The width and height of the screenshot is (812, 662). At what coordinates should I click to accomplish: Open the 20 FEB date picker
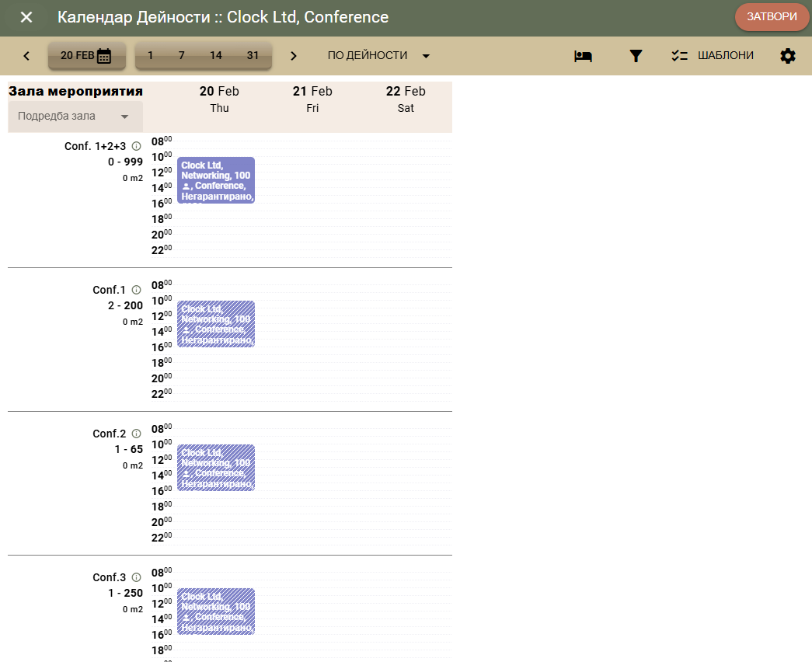pyautogui.click(x=86, y=55)
